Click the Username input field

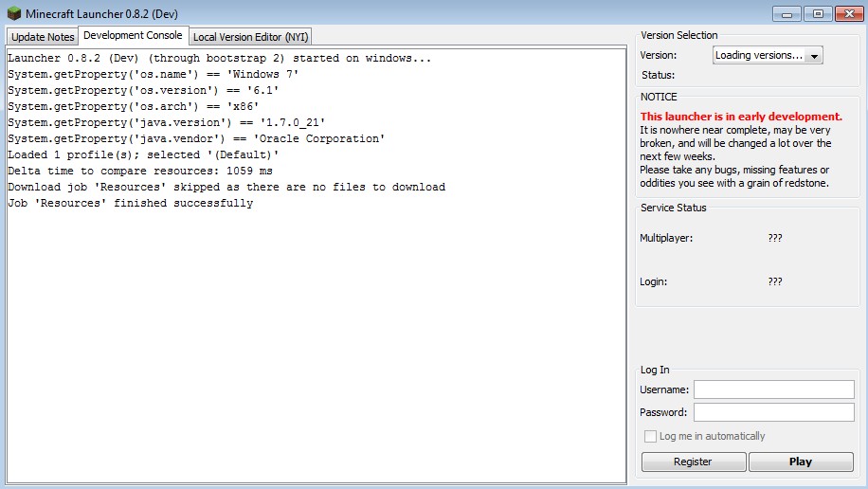(x=774, y=389)
